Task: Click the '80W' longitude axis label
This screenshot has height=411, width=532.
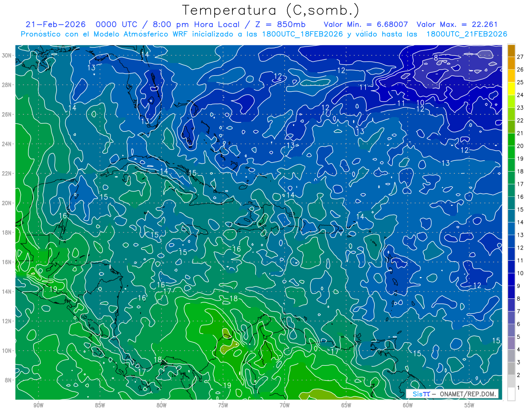Action: coord(161,405)
